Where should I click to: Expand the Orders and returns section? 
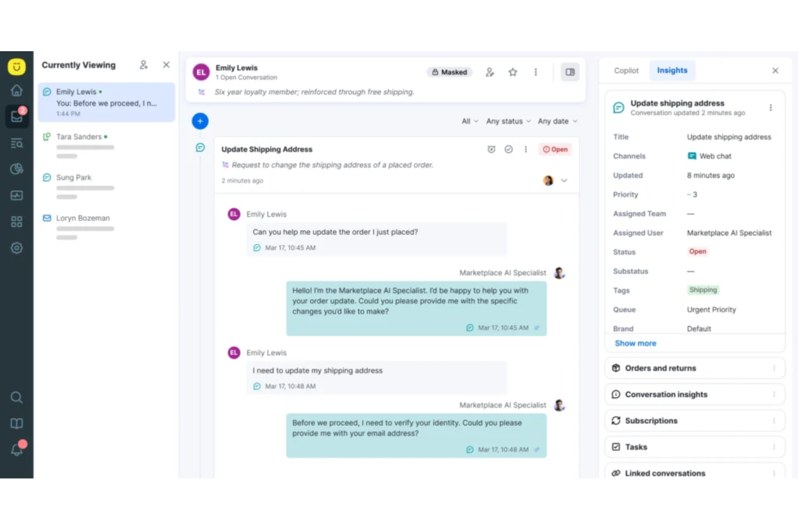click(x=661, y=368)
